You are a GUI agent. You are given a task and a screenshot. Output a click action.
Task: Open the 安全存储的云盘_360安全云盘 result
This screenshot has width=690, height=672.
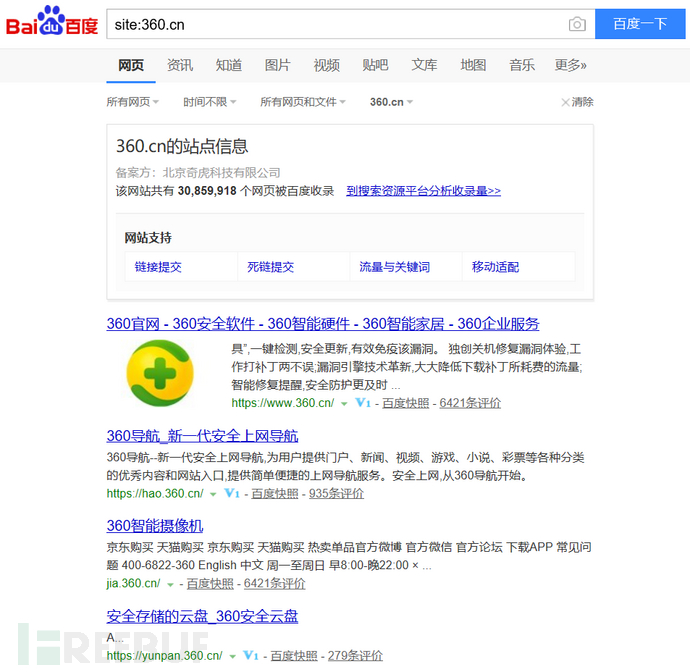tap(202, 616)
